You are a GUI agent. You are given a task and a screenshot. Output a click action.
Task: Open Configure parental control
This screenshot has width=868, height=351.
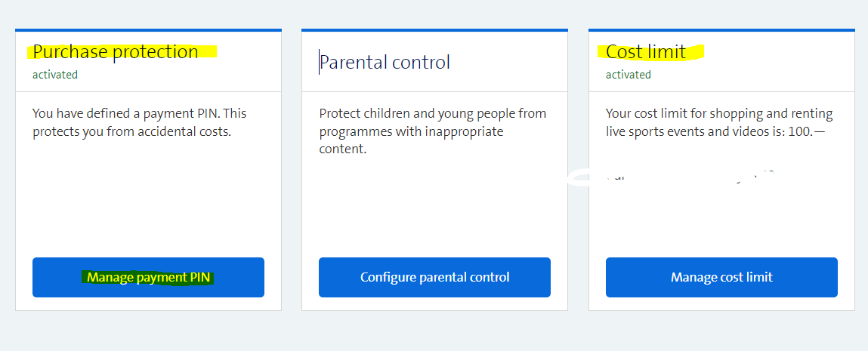[434, 277]
